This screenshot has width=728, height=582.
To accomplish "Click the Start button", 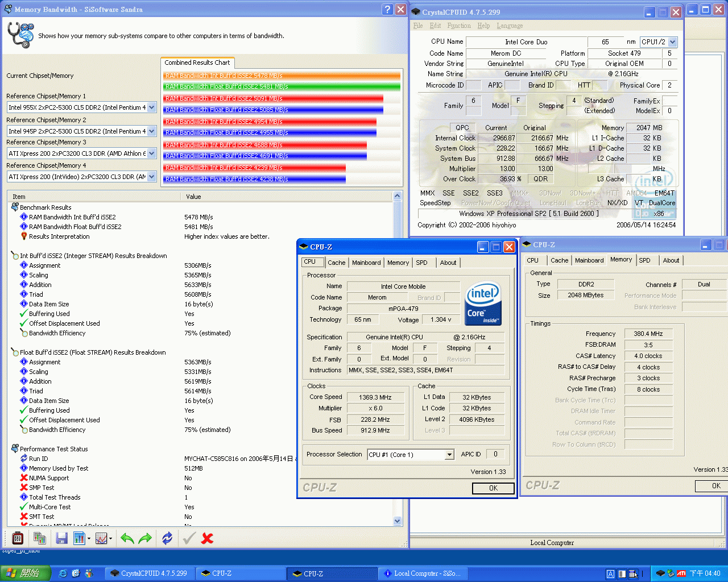I will tap(26, 573).
